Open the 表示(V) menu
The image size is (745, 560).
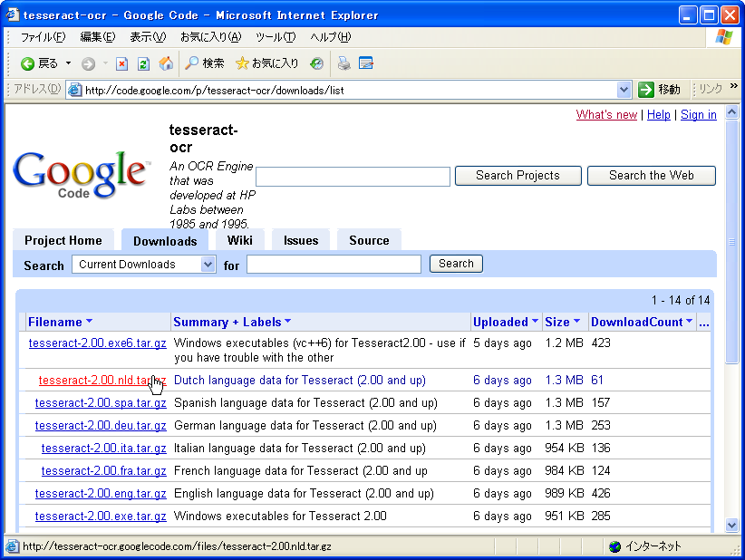tap(148, 36)
